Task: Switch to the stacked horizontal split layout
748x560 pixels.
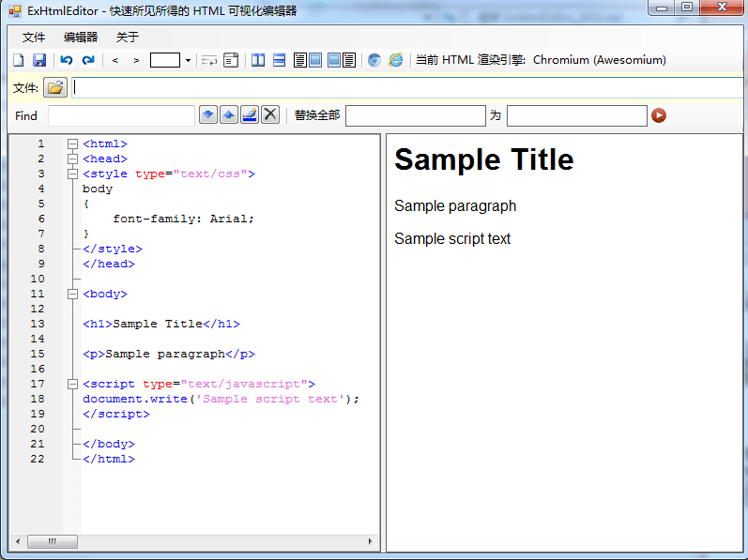Action: pyautogui.click(x=279, y=60)
